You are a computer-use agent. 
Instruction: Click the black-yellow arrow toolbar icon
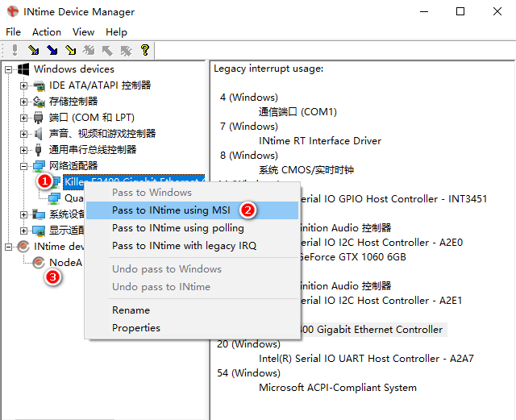pyautogui.click(x=34, y=50)
